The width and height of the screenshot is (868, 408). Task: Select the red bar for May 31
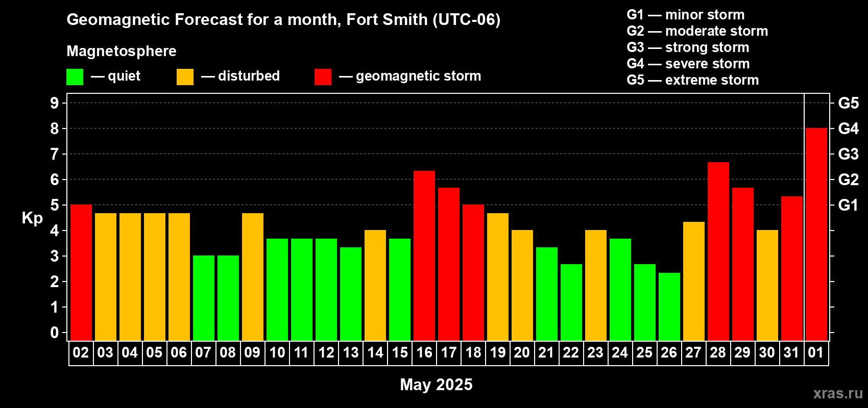point(792,269)
